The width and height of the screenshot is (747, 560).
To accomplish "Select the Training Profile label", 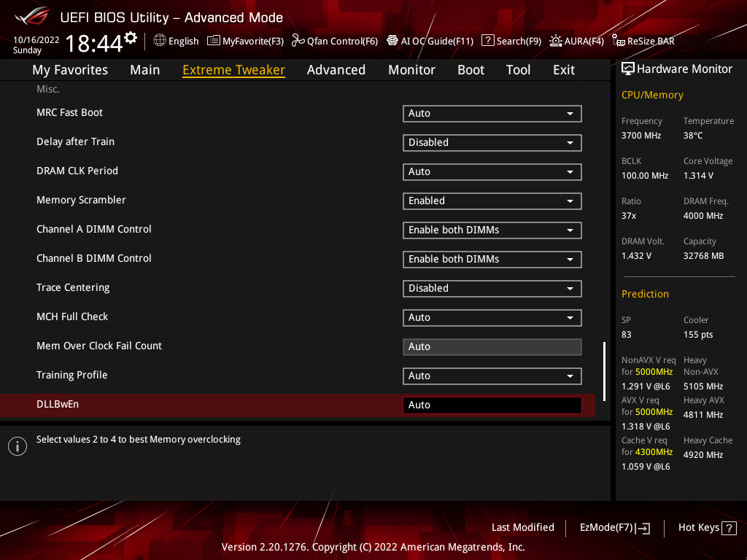I will click(x=72, y=375).
